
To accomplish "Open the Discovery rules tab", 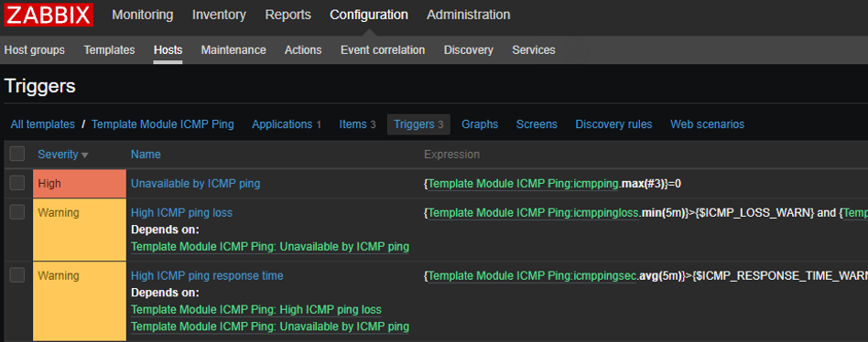I will point(613,124).
